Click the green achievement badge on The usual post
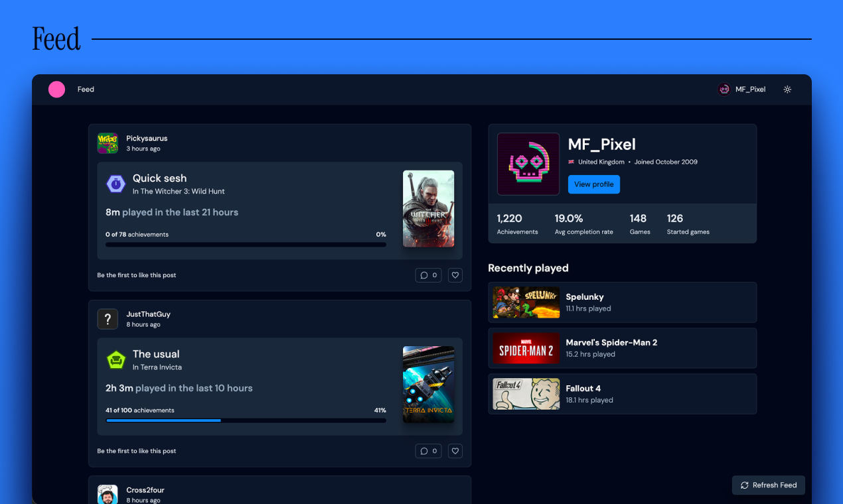The image size is (843, 504). click(116, 359)
